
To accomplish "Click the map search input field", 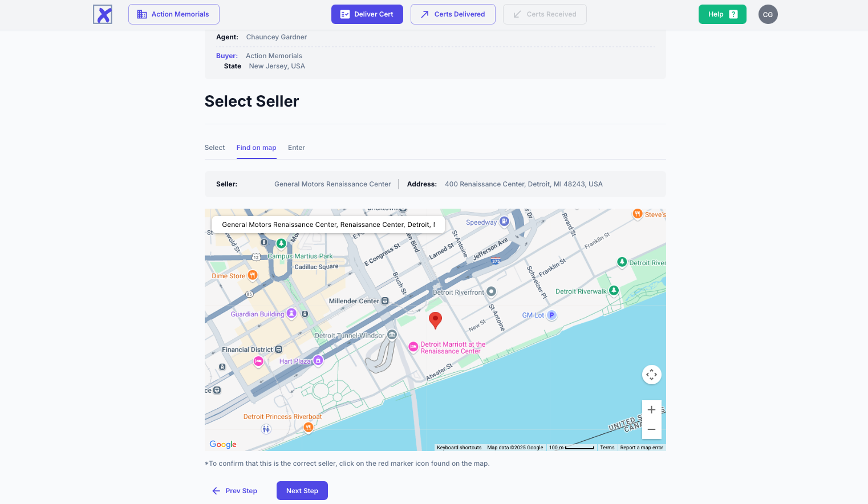I will coord(328,225).
